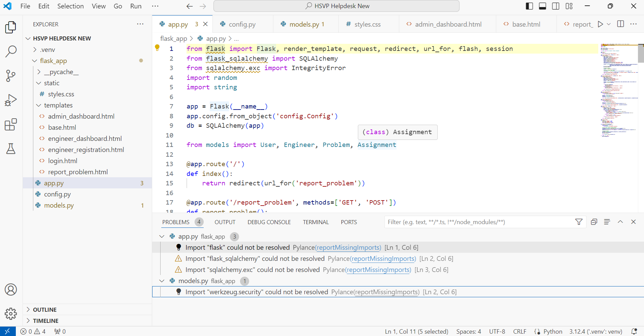This screenshot has width=644, height=336.
Task: Open the Testing flask icon view
Action: [11, 149]
